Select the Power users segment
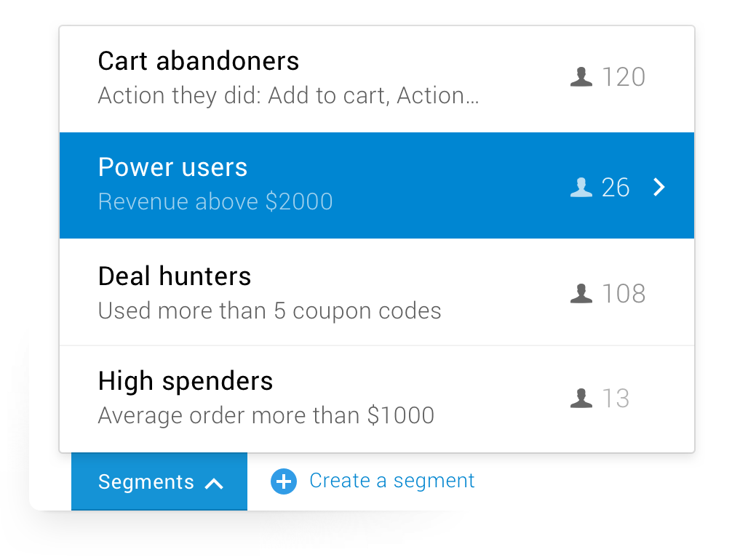The height and width of the screenshot is (560, 748). tap(377, 185)
